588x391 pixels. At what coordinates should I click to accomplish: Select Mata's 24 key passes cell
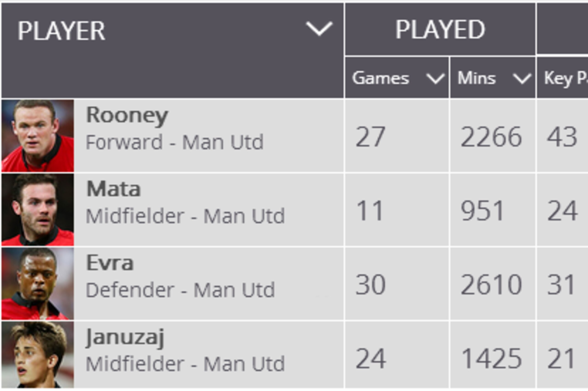coord(562,210)
